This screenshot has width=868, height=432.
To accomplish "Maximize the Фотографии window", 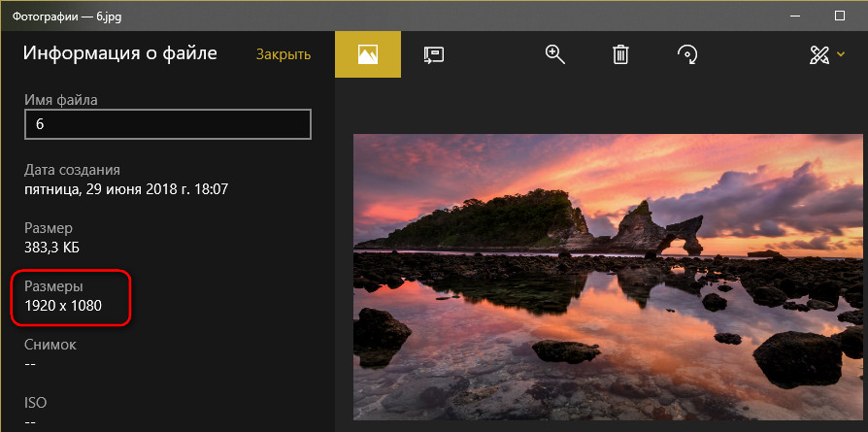I will (x=839, y=16).
